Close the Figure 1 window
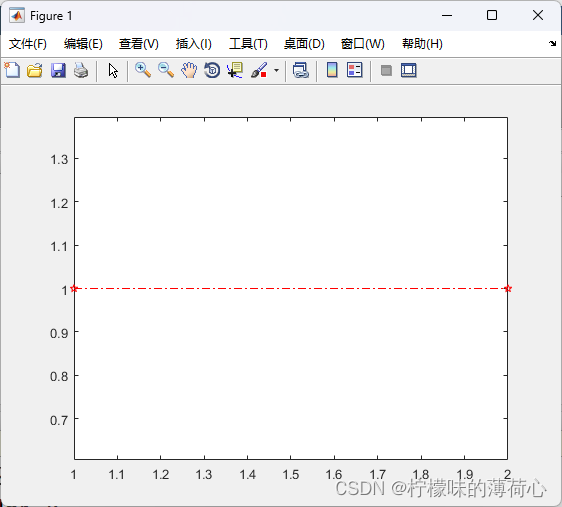The image size is (562, 507). (538, 15)
